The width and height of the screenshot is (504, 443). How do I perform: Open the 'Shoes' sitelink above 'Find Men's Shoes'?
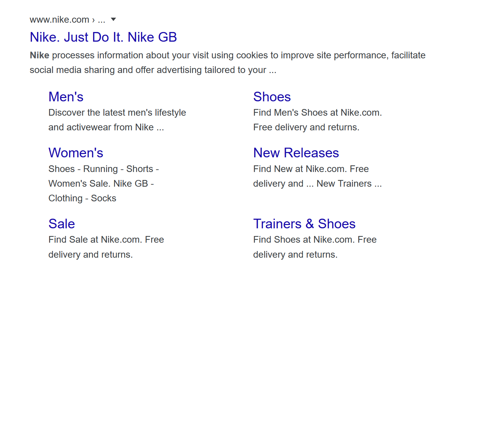click(272, 97)
